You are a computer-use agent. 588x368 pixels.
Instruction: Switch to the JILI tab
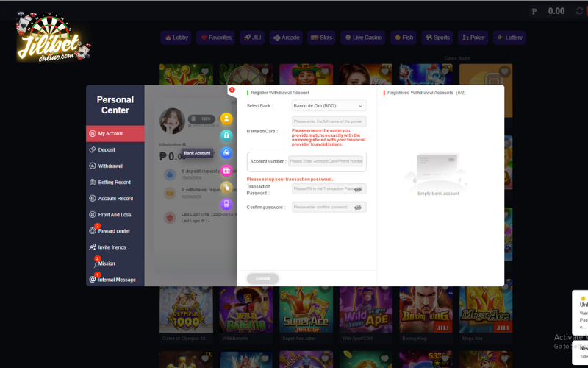tap(252, 38)
